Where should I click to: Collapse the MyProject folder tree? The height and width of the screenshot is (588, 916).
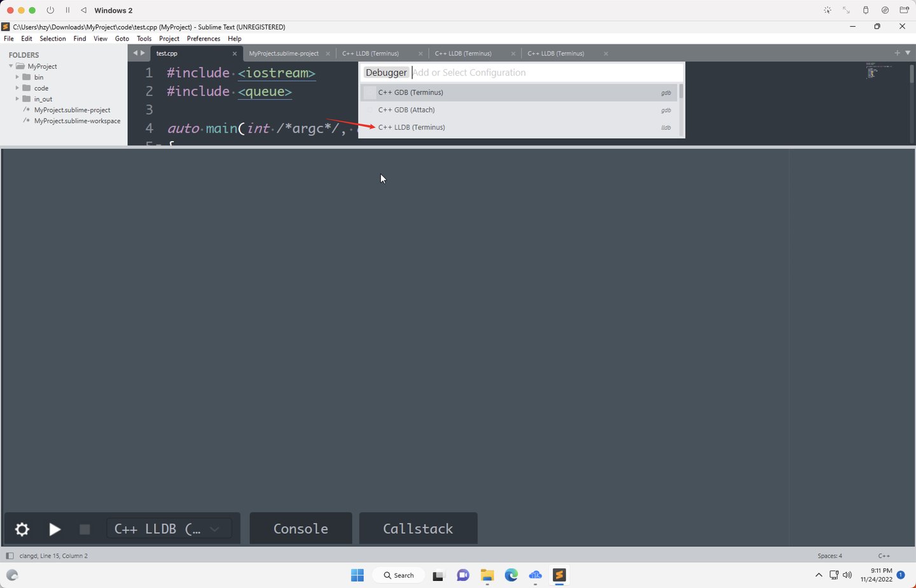[x=11, y=65]
